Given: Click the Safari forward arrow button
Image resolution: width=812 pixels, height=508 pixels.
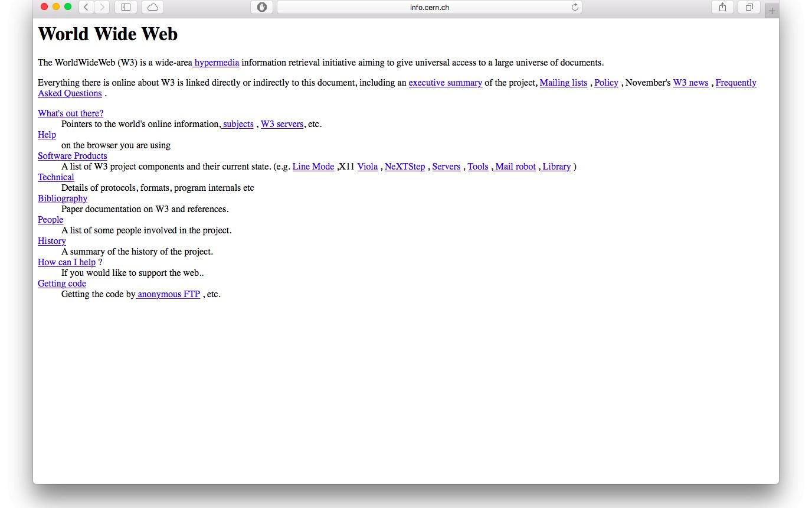Looking at the screenshot, I should click(x=102, y=7).
